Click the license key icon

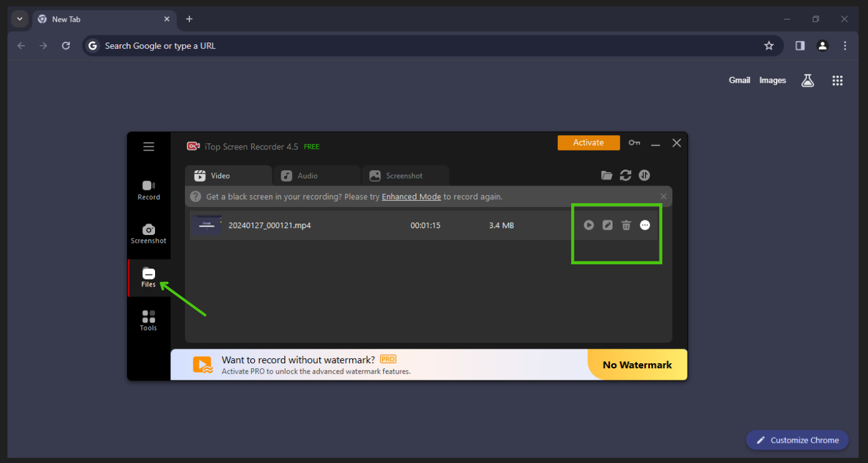[634, 143]
